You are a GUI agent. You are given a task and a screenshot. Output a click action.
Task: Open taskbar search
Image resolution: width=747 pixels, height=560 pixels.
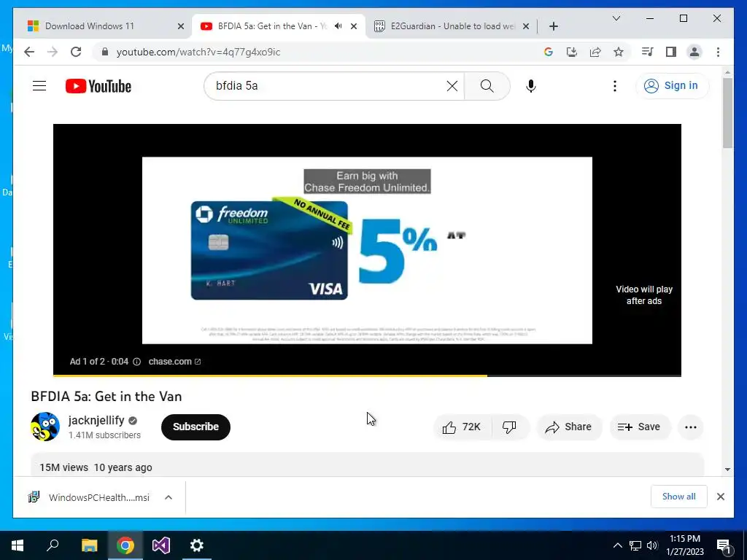tap(53, 545)
